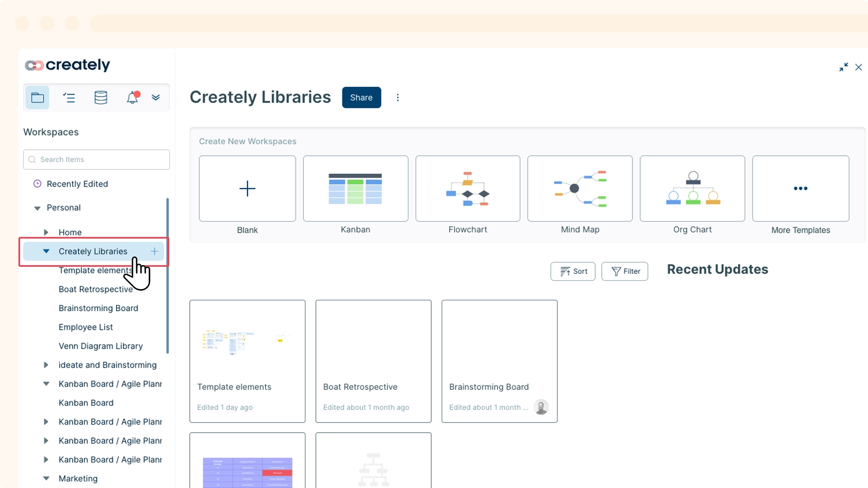Viewport: 868px width, 488px height.
Task: Open Recently Edited
Action: [77, 184]
